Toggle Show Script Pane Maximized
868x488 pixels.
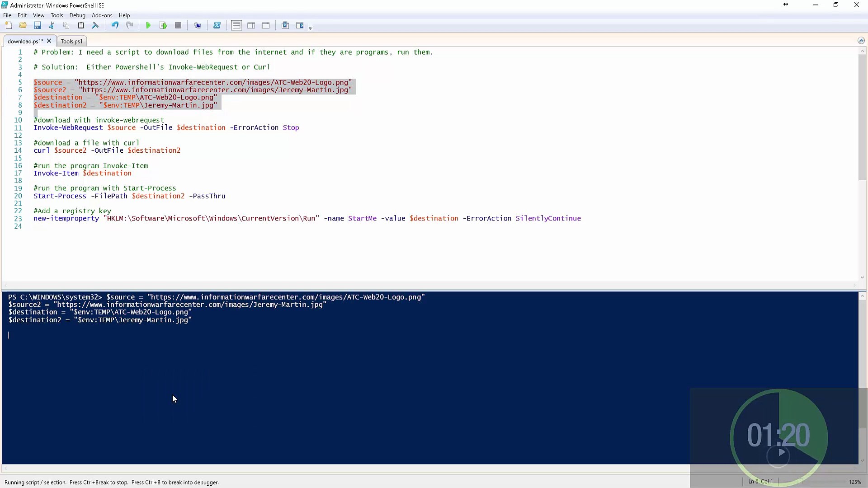266,25
